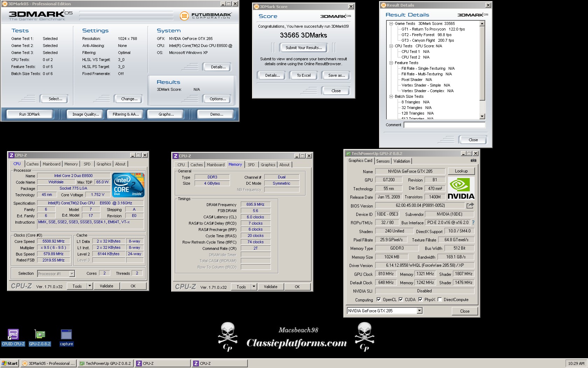The height and width of the screenshot is (368, 588).
Task: Click the CPU-Z Memory window title icon
Action: (x=175, y=156)
